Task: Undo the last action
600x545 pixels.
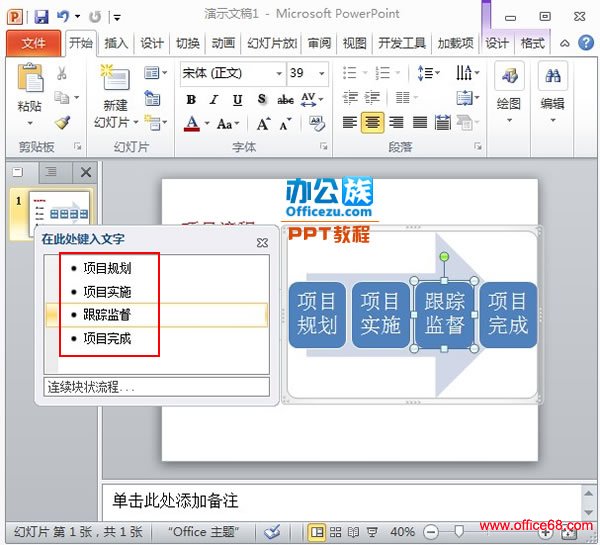Action: coord(63,16)
